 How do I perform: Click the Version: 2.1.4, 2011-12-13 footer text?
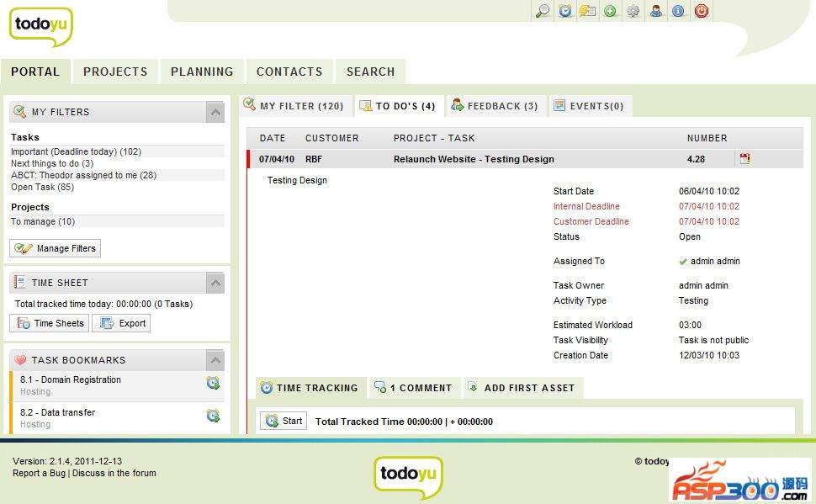point(67,461)
